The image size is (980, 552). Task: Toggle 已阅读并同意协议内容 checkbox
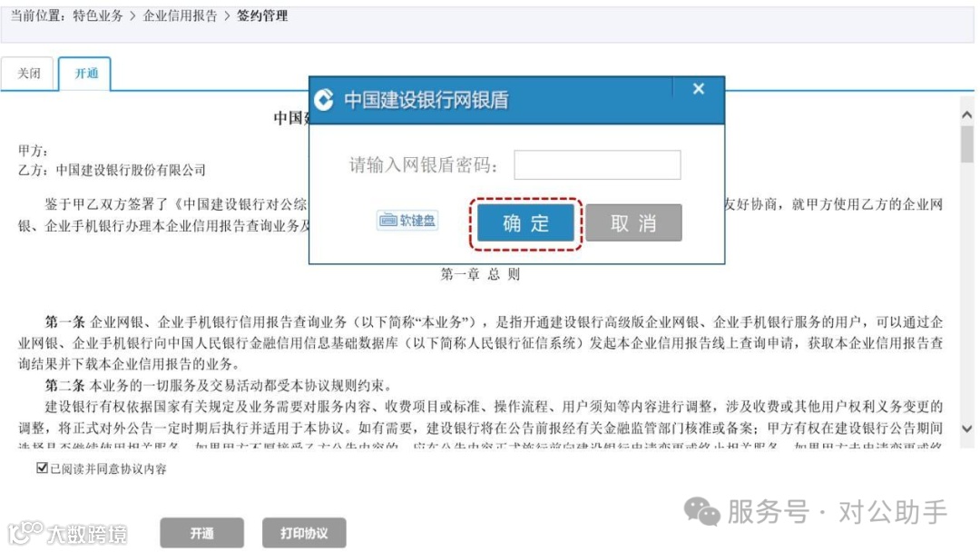42,468
